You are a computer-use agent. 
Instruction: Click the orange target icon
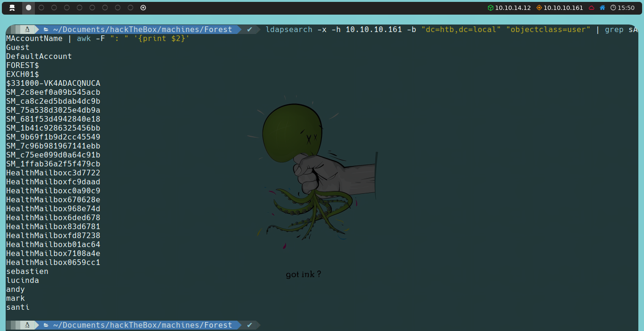(x=539, y=8)
